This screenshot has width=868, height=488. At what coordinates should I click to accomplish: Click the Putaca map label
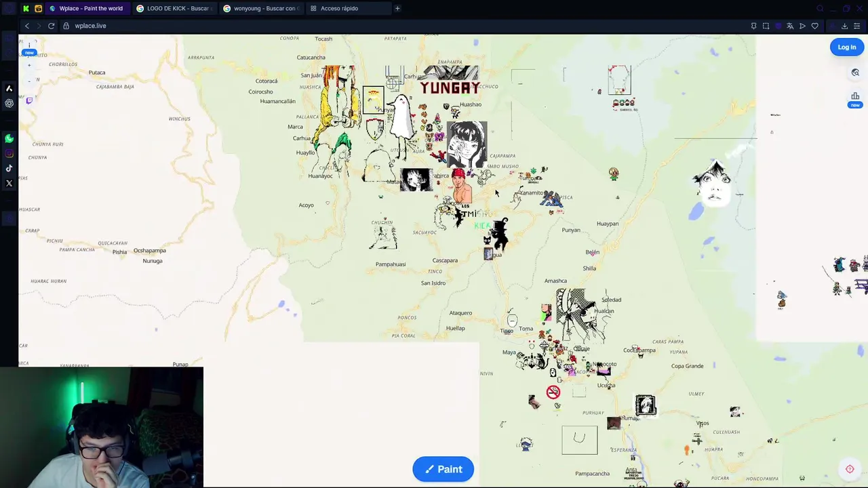(97, 73)
